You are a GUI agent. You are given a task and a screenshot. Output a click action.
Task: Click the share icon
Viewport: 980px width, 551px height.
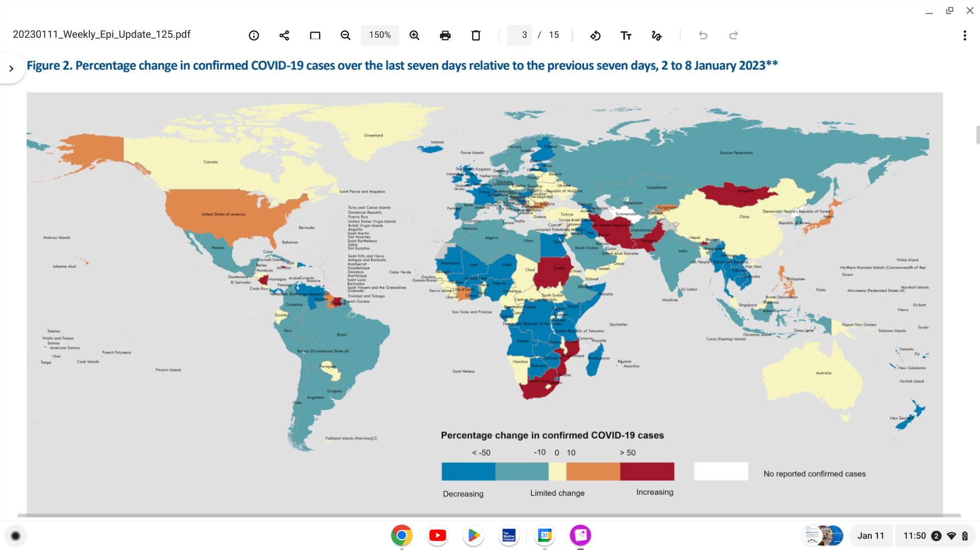click(284, 35)
